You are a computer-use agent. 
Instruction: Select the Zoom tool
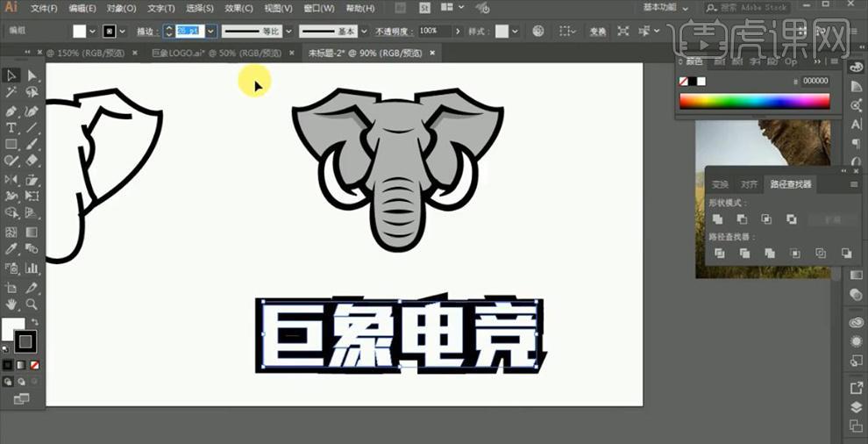coord(32,304)
